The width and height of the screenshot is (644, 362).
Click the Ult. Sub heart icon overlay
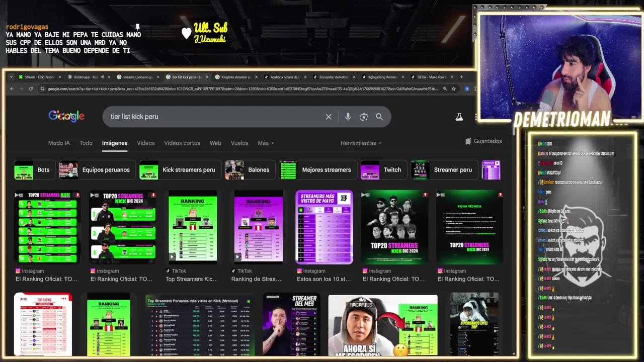pos(186,33)
